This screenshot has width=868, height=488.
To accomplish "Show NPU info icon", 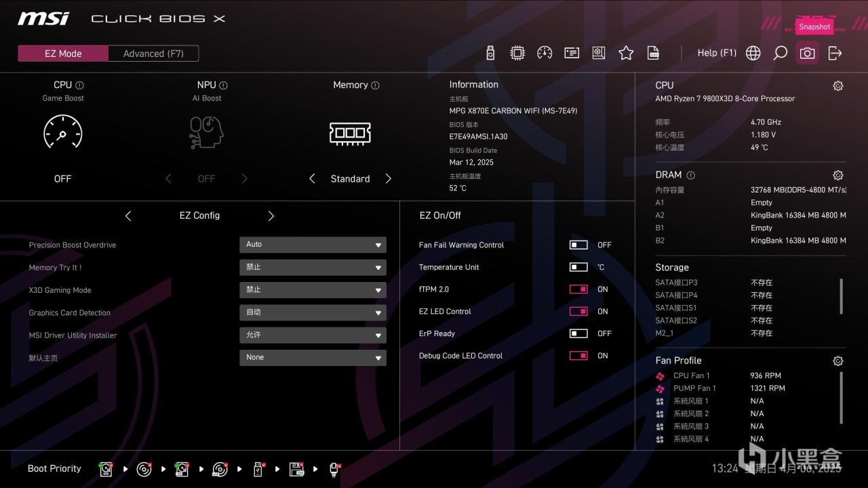I will coord(223,85).
